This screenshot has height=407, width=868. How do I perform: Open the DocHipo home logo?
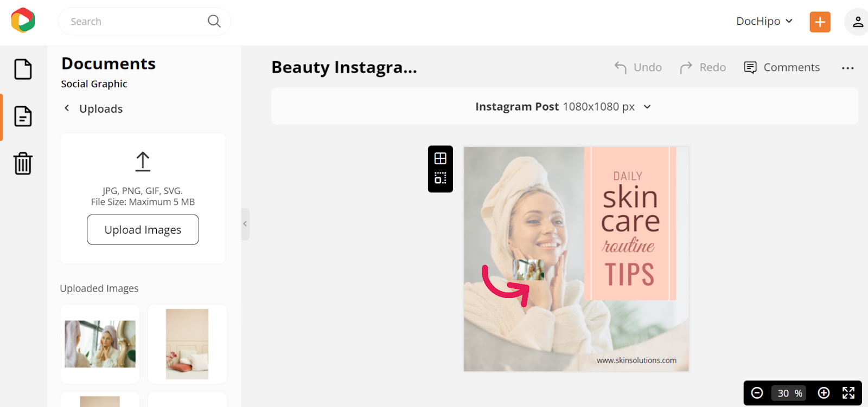(x=23, y=21)
